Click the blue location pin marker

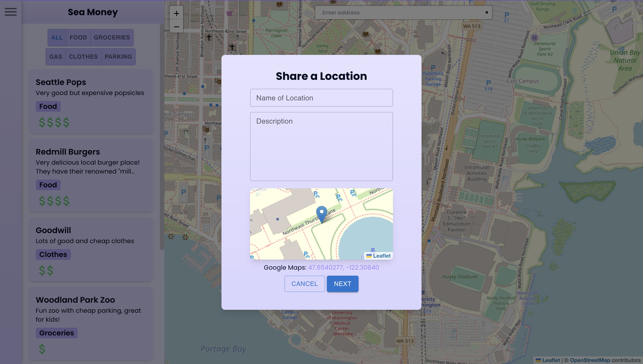321,213
